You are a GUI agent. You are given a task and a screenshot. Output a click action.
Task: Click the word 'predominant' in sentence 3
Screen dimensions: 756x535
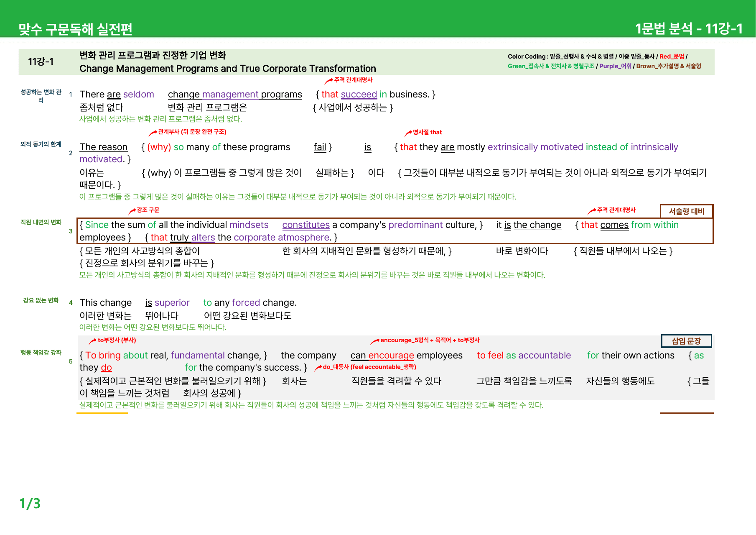(x=415, y=225)
